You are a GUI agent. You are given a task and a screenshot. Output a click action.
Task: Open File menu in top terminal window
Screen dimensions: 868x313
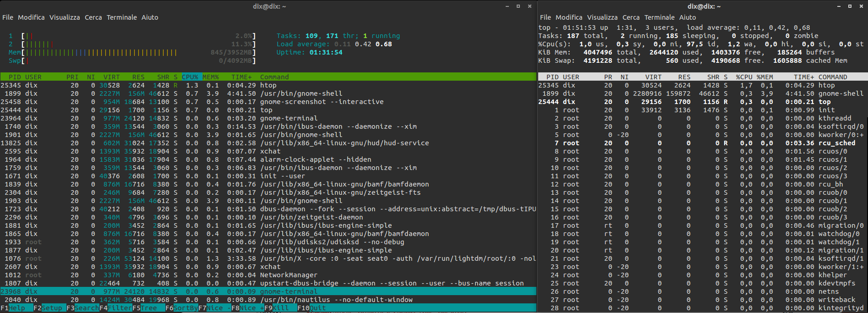546,17
